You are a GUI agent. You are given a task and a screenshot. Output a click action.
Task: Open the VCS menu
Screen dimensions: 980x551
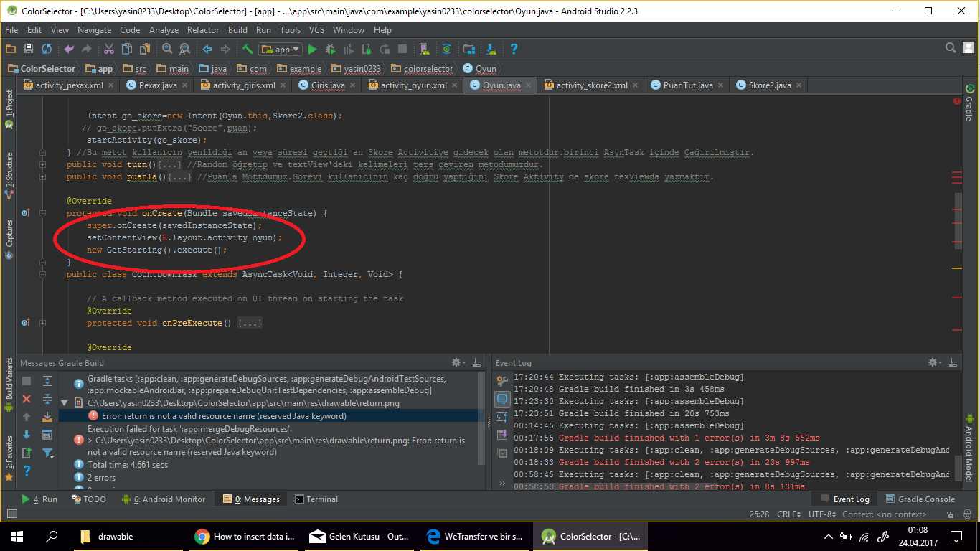(x=317, y=30)
